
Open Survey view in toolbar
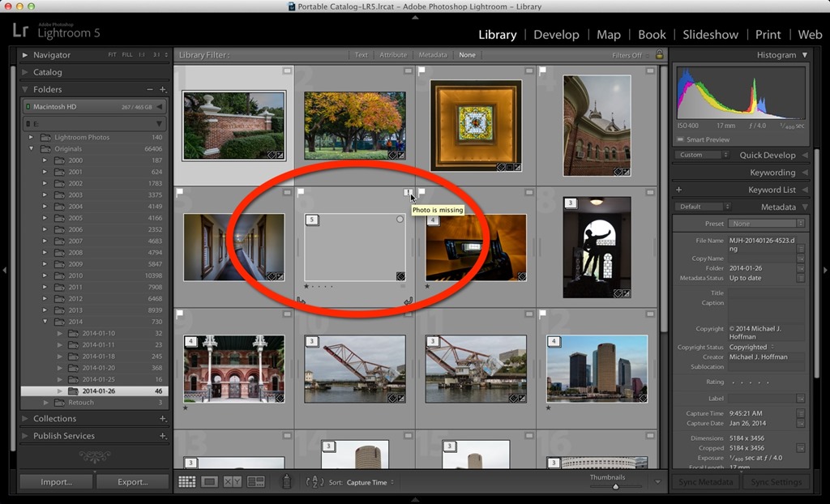click(x=255, y=482)
